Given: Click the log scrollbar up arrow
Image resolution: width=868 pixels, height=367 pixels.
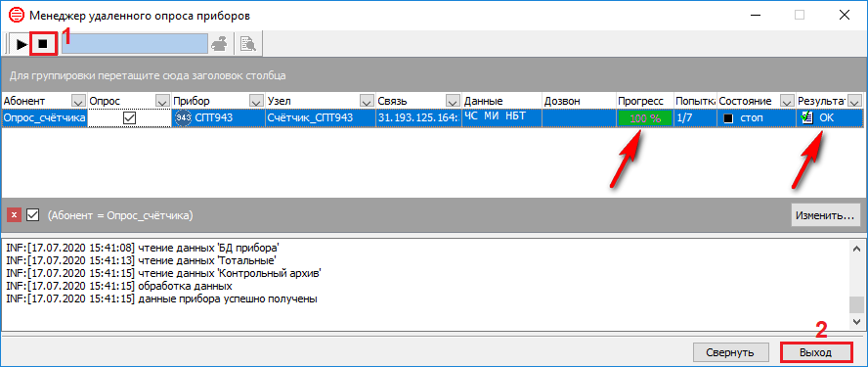Looking at the screenshot, I should 856,248.
